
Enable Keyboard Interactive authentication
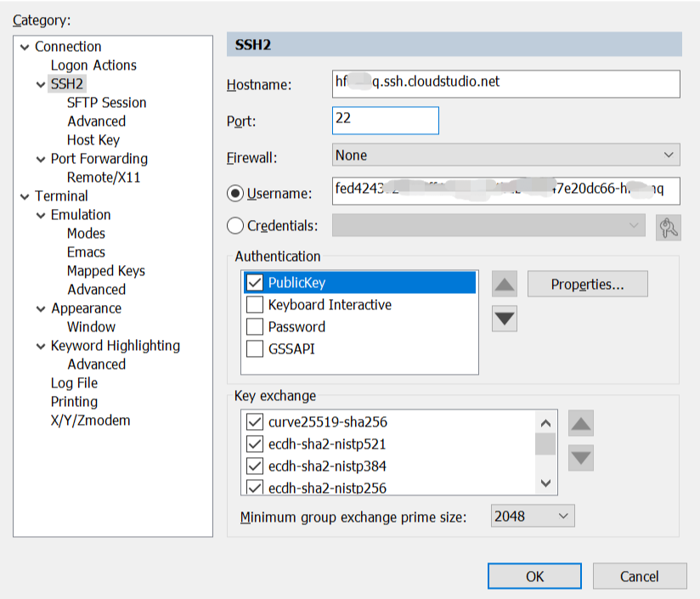(x=255, y=305)
